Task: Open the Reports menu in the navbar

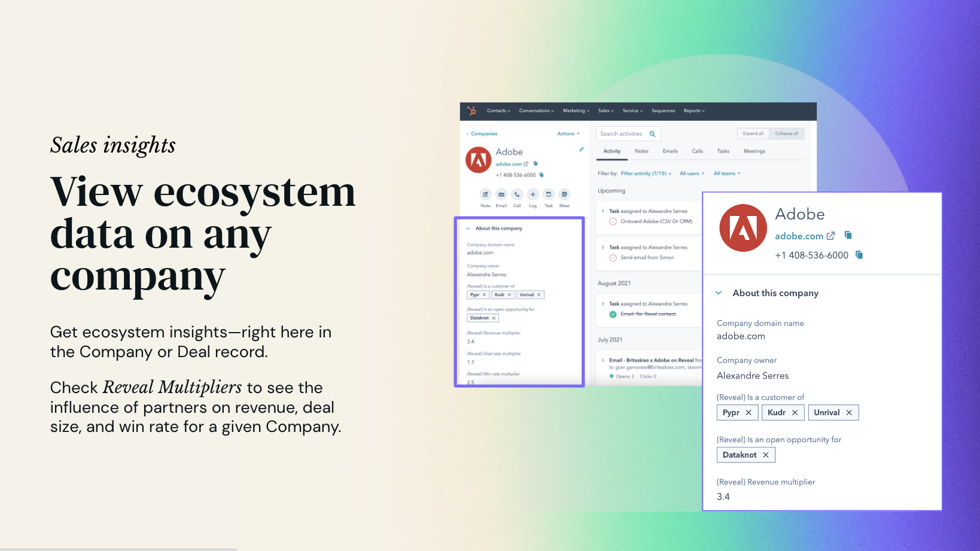Action: tap(694, 111)
